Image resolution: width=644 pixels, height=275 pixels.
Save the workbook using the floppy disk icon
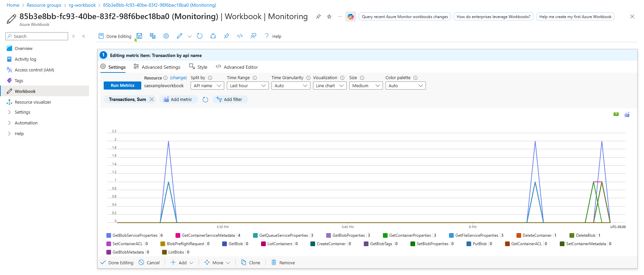point(139,36)
